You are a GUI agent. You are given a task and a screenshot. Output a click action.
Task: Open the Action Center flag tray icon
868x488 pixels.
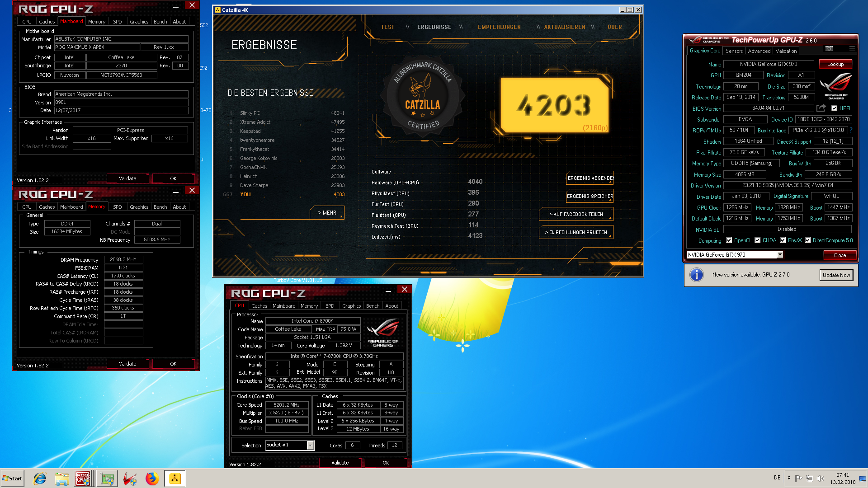click(799, 478)
